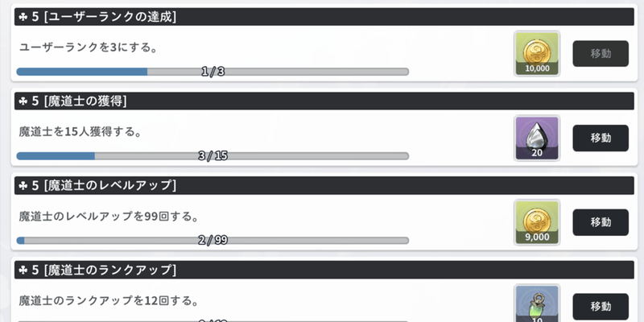644x322 pixels.
Task: Click the text 魔道士のランクアップを12回する。
Action: tap(109, 301)
